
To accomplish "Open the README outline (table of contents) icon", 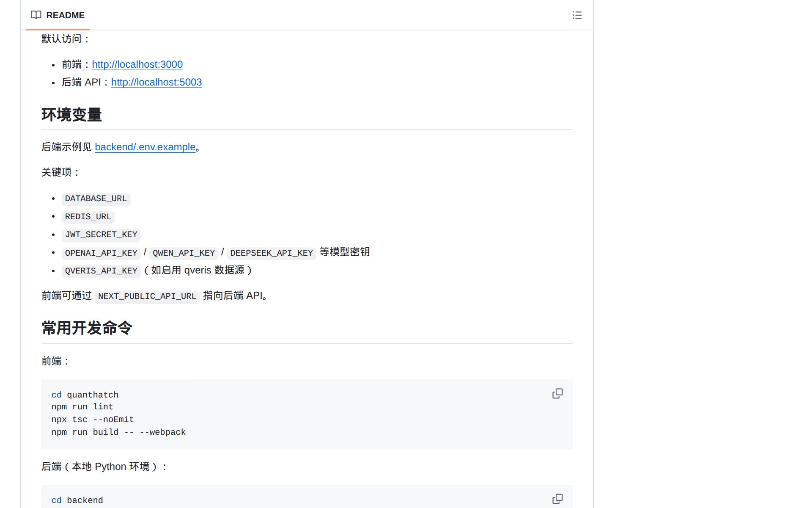I will click(x=577, y=15).
